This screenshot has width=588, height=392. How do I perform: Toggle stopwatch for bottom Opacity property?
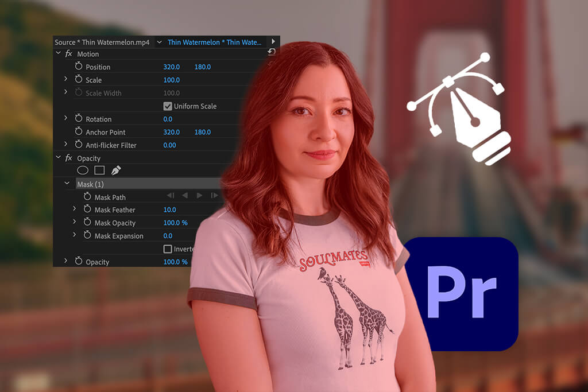pos(78,261)
